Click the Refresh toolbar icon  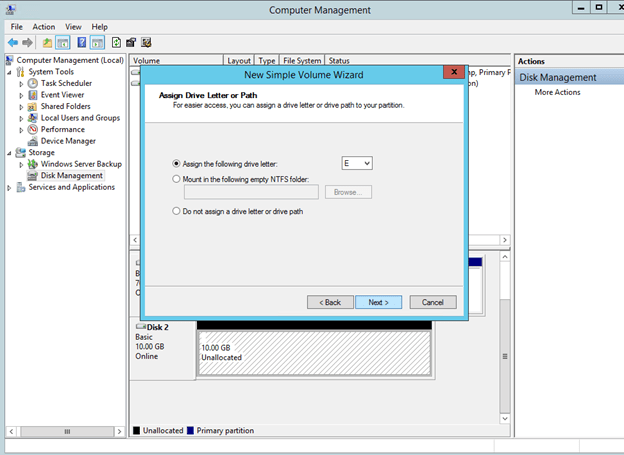point(117,43)
